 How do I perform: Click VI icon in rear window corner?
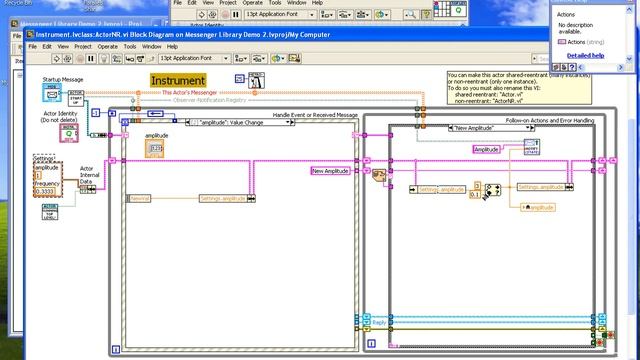458,9
